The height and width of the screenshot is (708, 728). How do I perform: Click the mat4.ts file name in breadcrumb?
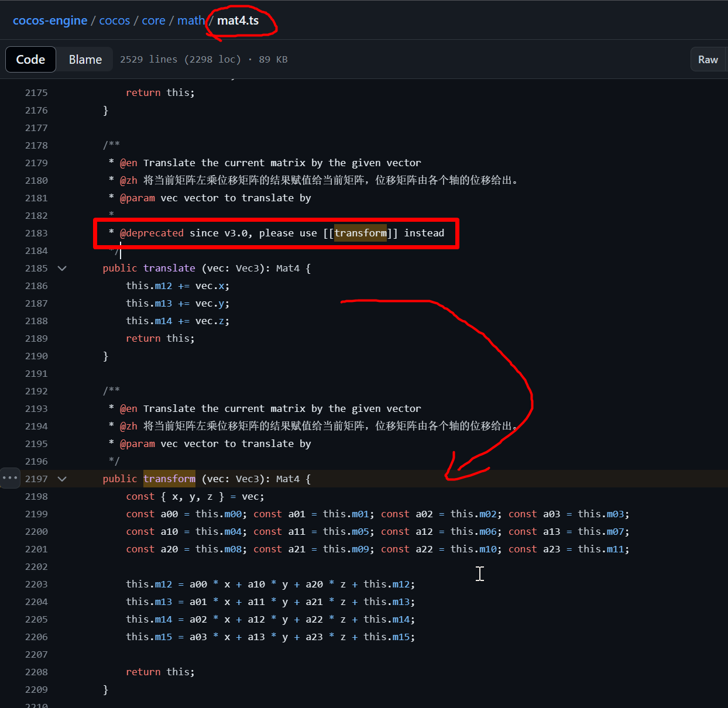point(238,20)
